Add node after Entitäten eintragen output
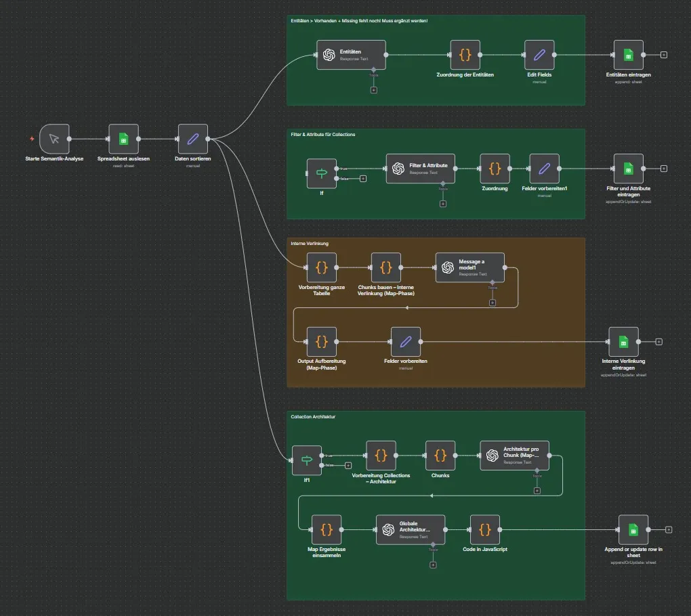The height and width of the screenshot is (616, 691). [x=664, y=55]
